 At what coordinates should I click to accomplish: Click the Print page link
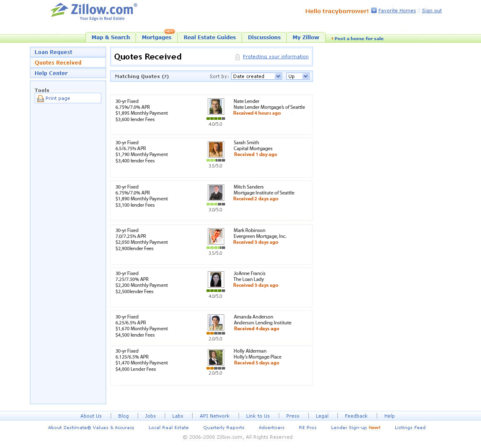point(58,98)
